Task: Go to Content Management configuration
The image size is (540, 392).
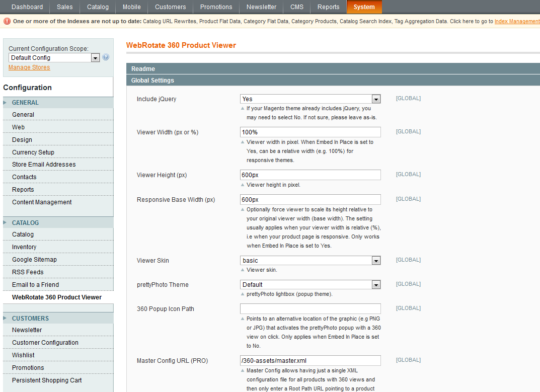Action: (58, 202)
